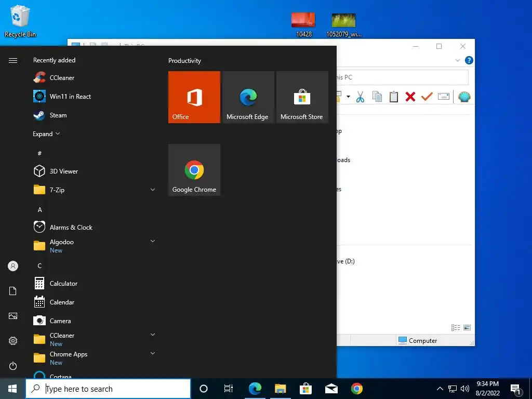Viewport: 532px width, 399px height.
Task: Expand Start menu hamburger navigation
Action: (13, 60)
